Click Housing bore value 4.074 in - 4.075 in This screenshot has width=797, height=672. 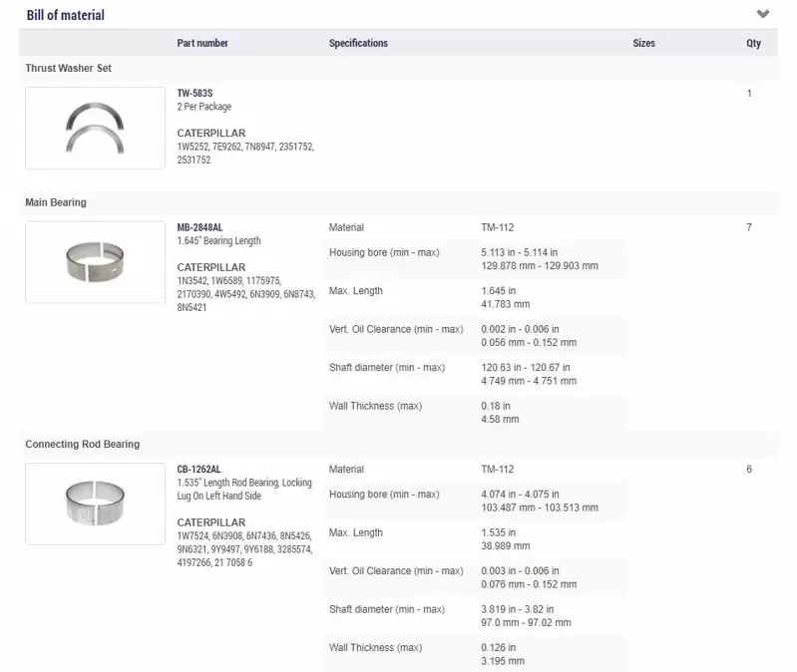pyautogui.click(x=520, y=494)
